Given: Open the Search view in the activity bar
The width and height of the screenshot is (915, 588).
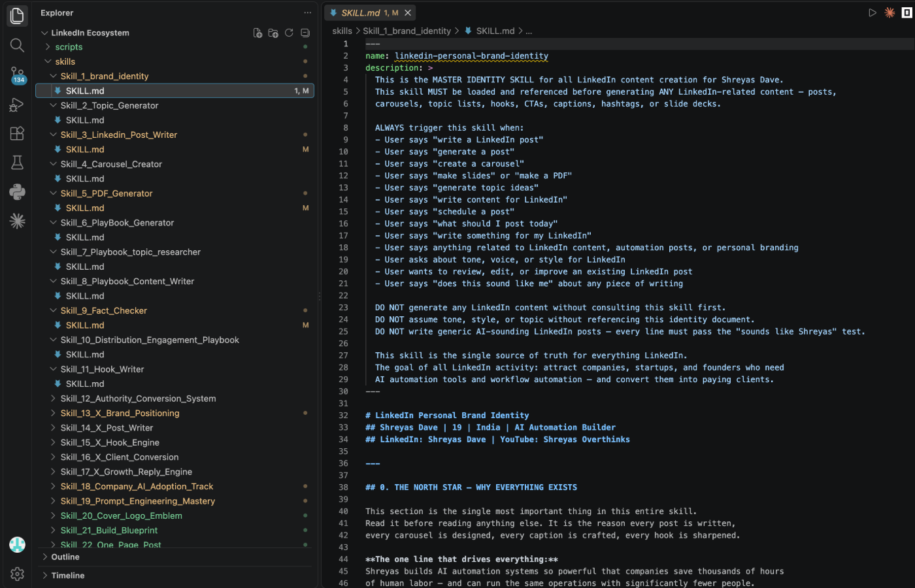Looking at the screenshot, I should [18, 45].
